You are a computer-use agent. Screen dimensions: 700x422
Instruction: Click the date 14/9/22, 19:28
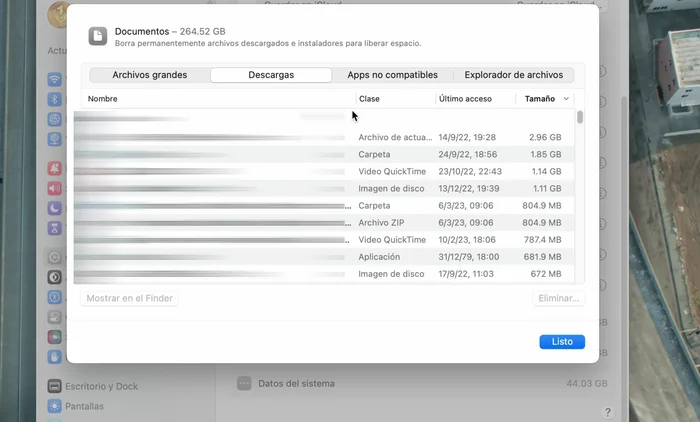coord(467,137)
